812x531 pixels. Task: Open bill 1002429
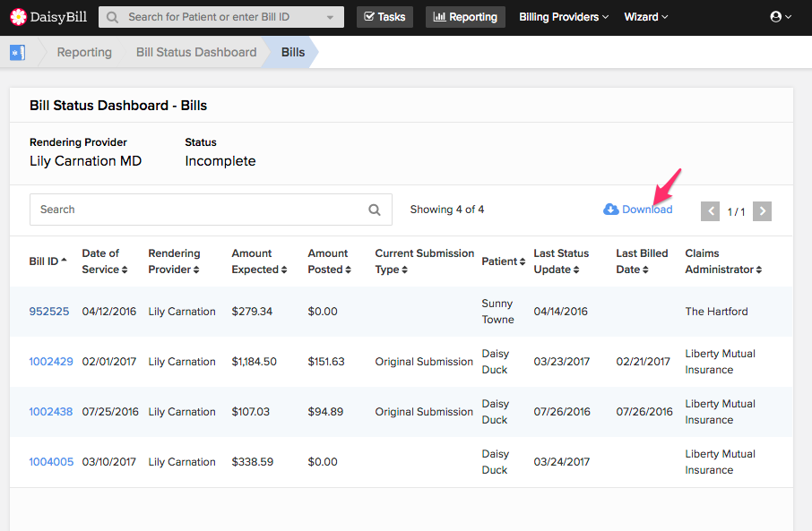51,362
